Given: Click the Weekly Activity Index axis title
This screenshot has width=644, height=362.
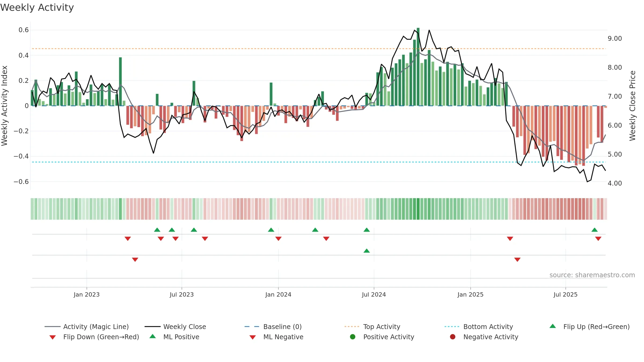Looking at the screenshot, I should pos(4,106).
